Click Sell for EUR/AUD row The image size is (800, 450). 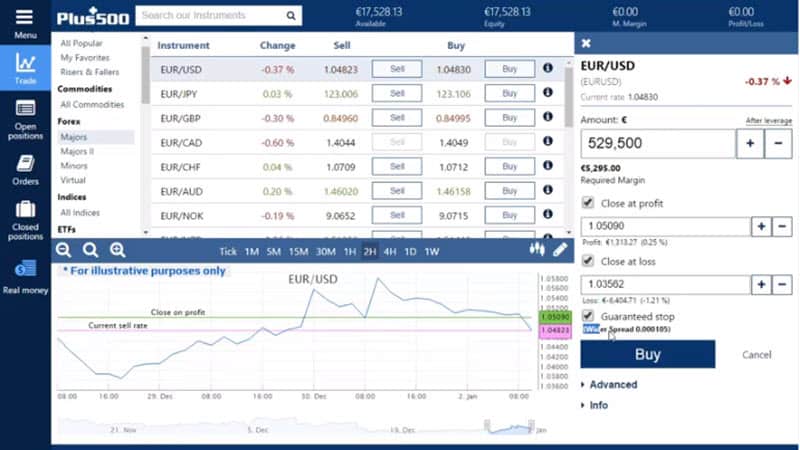[x=397, y=191]
